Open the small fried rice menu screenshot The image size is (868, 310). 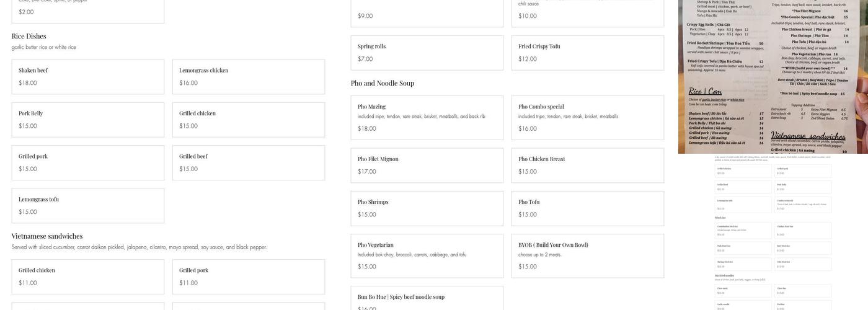tap(773, 232)
